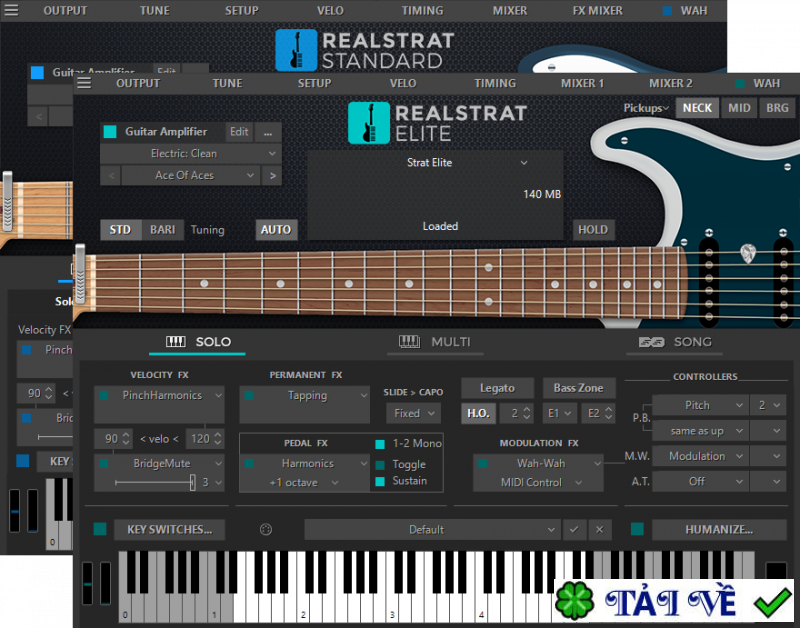The image size is (800, 628).
Task: Open hamburger menu in RealStrat Standard window
Action: tap(11, 10)
